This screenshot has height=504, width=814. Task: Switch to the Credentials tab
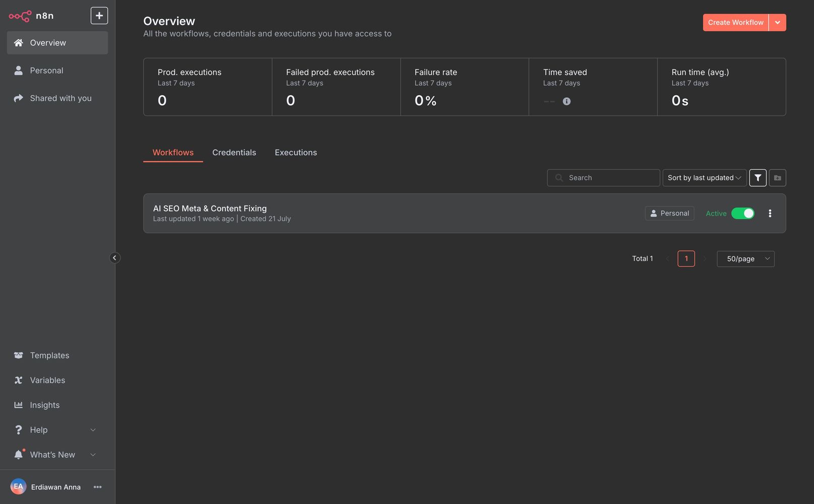[234, 153]
